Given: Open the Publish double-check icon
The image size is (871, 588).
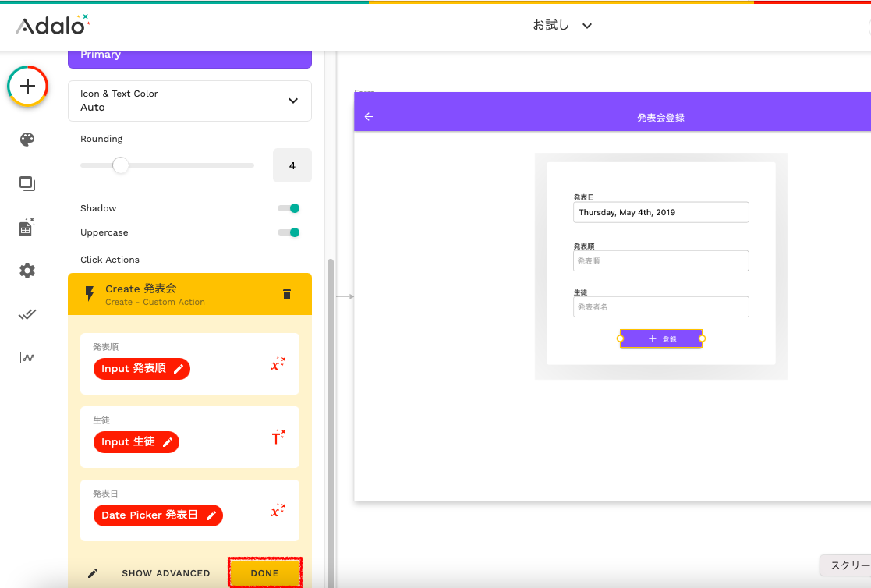Looking at the screenshot, I should click(x=27, y=314).
